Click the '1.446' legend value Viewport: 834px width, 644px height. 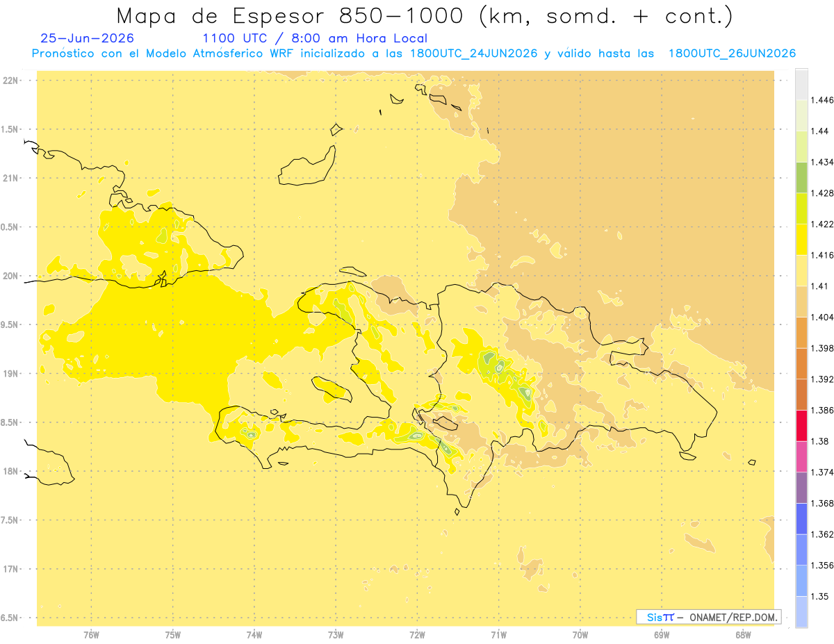[822, 100]
